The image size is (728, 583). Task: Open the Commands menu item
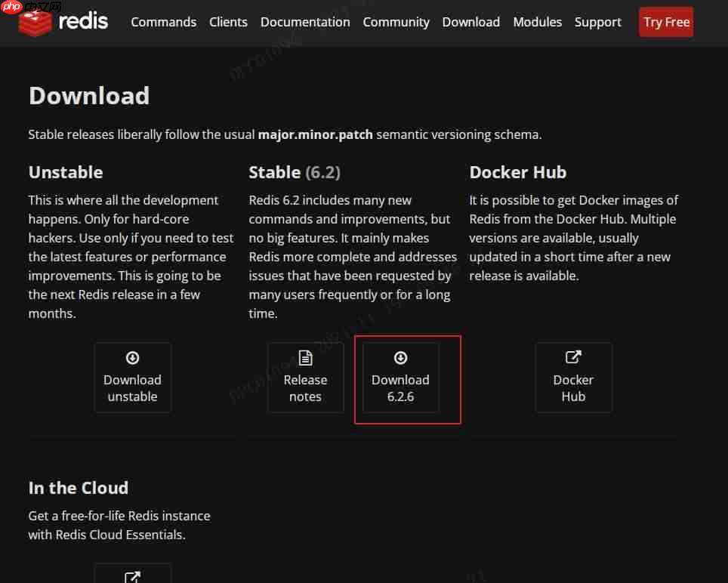pyautogui.click(x=163, y=22)
